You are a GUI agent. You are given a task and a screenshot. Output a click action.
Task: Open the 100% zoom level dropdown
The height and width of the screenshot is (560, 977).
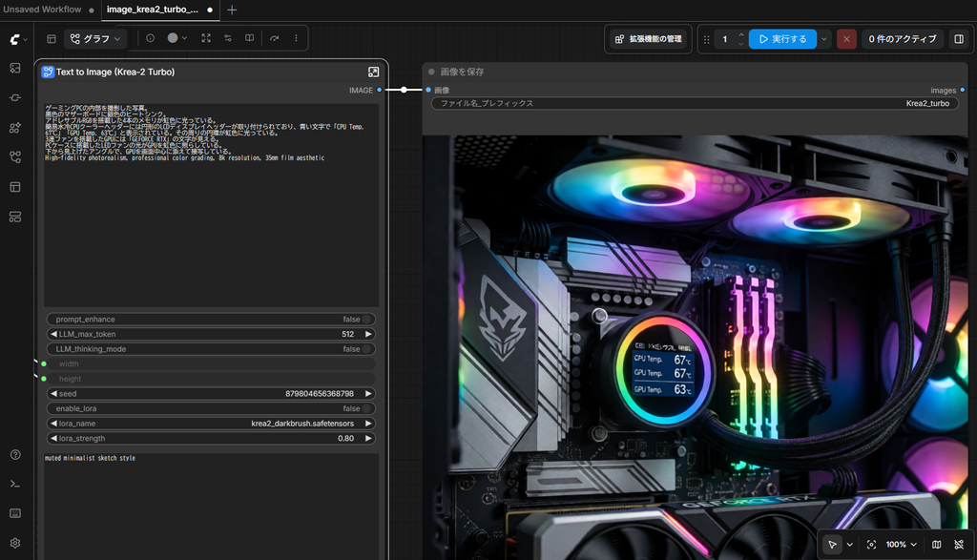(901, 545)
